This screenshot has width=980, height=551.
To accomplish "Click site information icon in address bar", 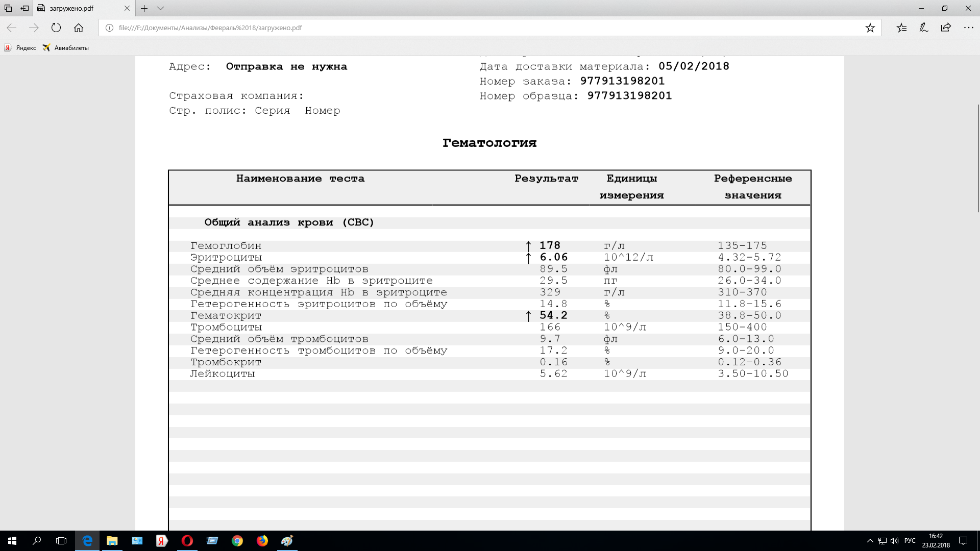I will pyautogui.click(x=109, y=28).
